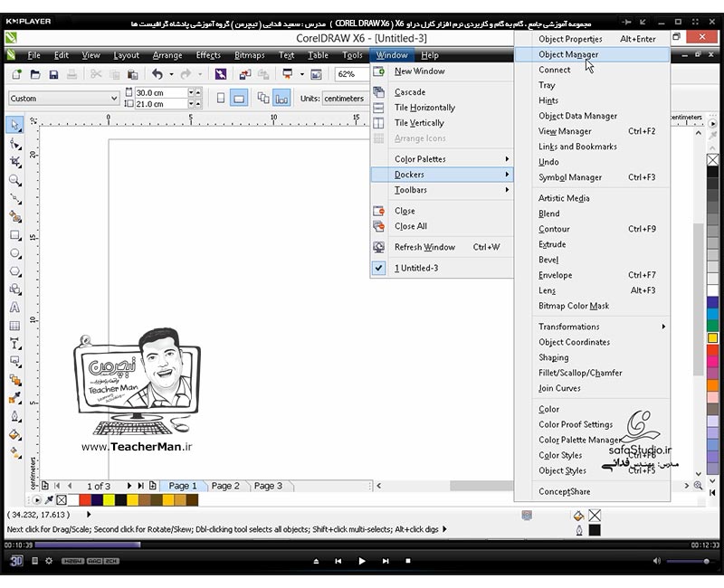Select Refresh Window command
Image resolution: width=724 pixels, height=588 pixels.
(443, 247)
